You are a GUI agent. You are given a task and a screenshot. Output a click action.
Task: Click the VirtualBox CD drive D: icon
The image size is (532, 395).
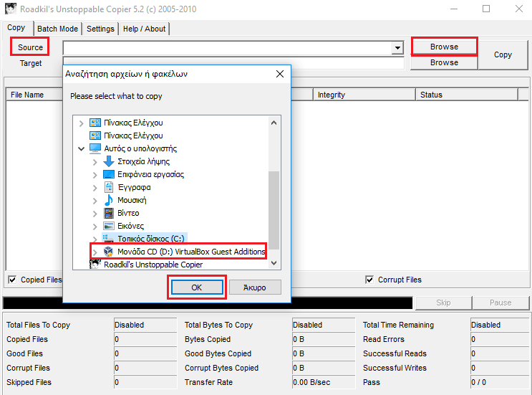point(108,252)
